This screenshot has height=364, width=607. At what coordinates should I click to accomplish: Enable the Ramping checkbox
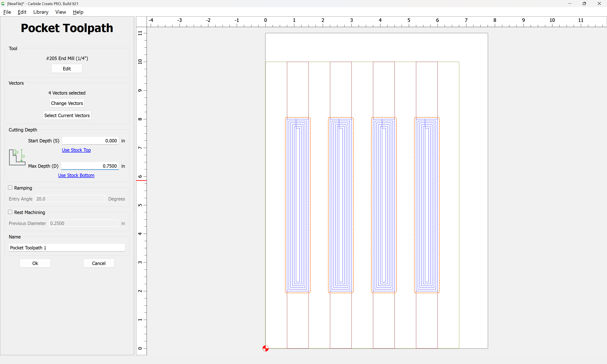click(10, 188)
